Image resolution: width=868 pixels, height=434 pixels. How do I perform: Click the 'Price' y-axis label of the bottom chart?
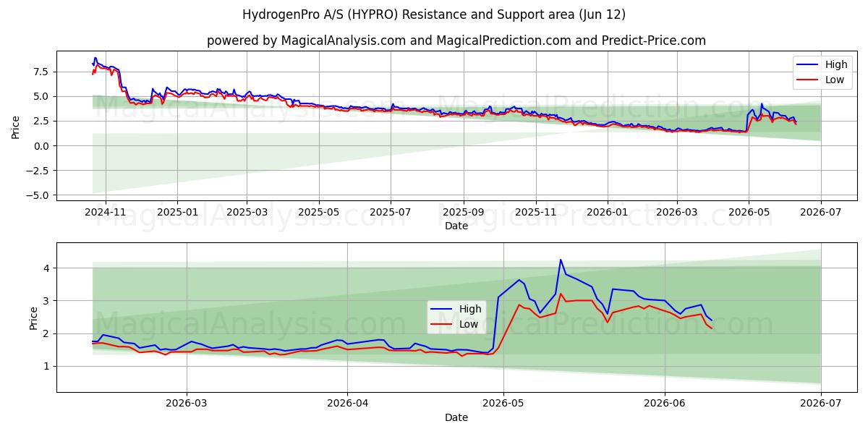[x=33, y=317]
